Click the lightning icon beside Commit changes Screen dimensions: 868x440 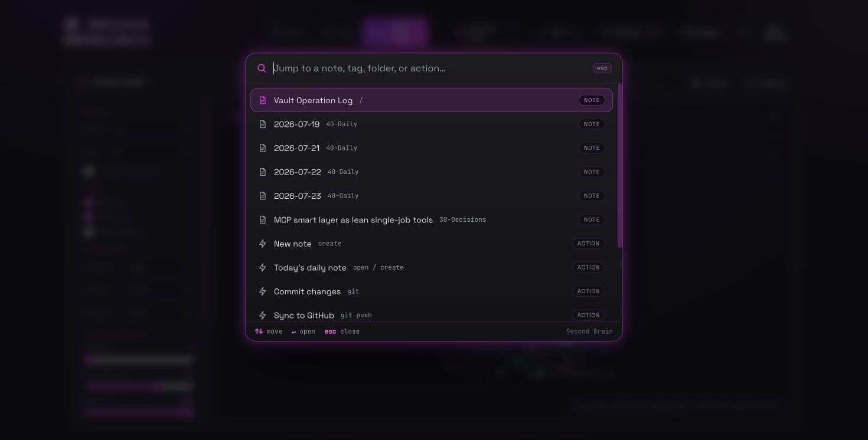263,291
